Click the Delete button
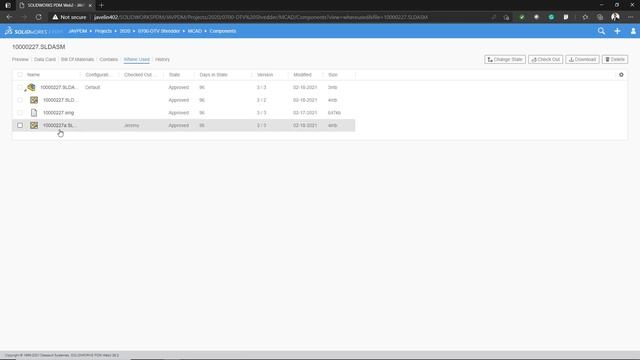 (615, 60)
